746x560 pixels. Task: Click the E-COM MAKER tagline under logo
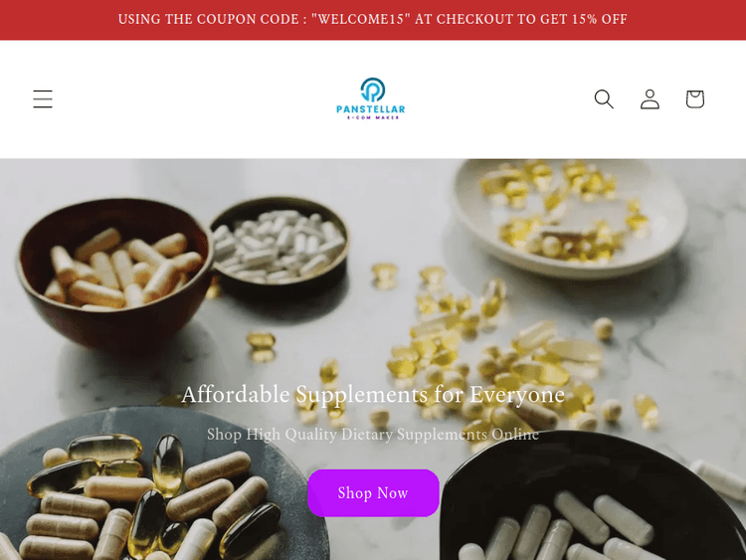coord(373,117)
